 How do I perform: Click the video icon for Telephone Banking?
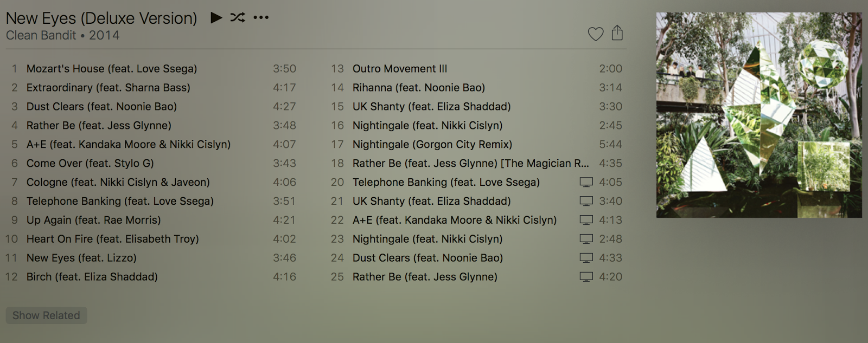(586, 182)
